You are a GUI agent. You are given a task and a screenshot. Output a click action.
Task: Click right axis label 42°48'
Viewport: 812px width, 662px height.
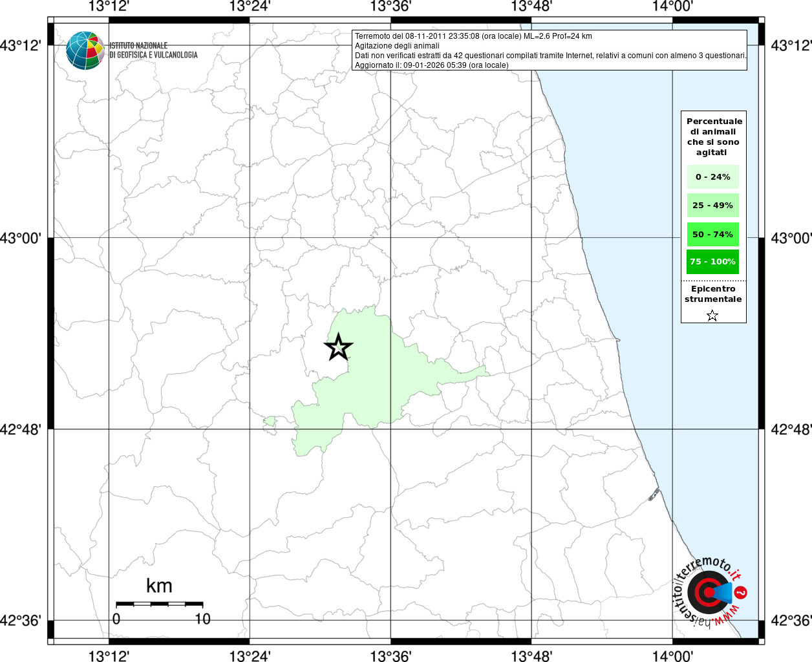click(791, 429)
